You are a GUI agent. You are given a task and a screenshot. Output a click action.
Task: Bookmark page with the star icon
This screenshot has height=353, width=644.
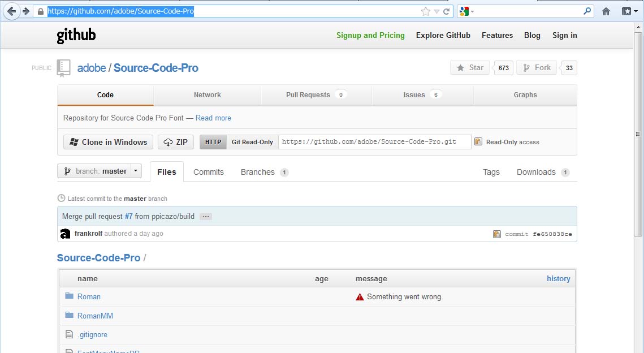pos(426,11)
